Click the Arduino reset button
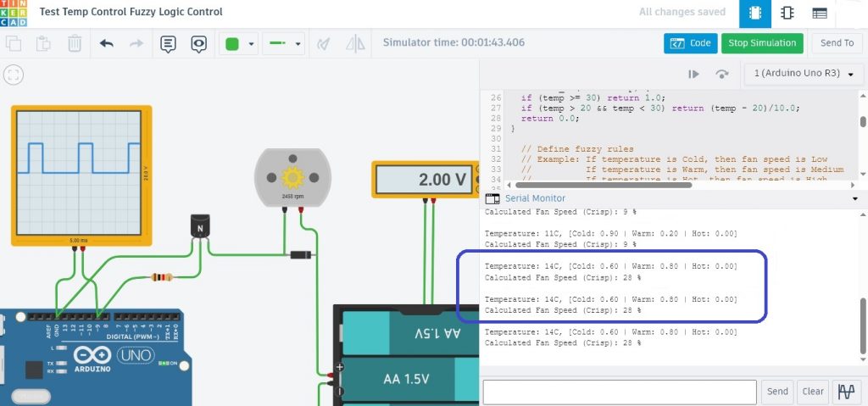868x406 pixels. [x=31, y=397]
